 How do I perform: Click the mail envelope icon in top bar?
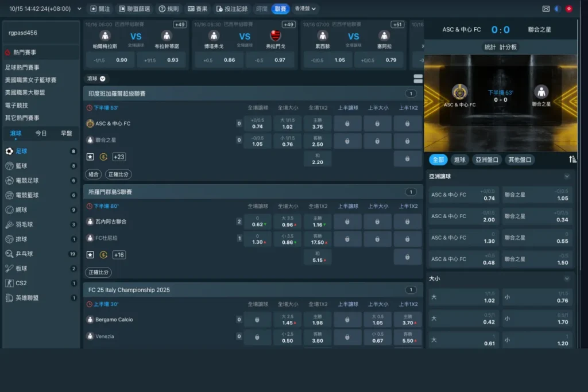click(x=546, y=9)
